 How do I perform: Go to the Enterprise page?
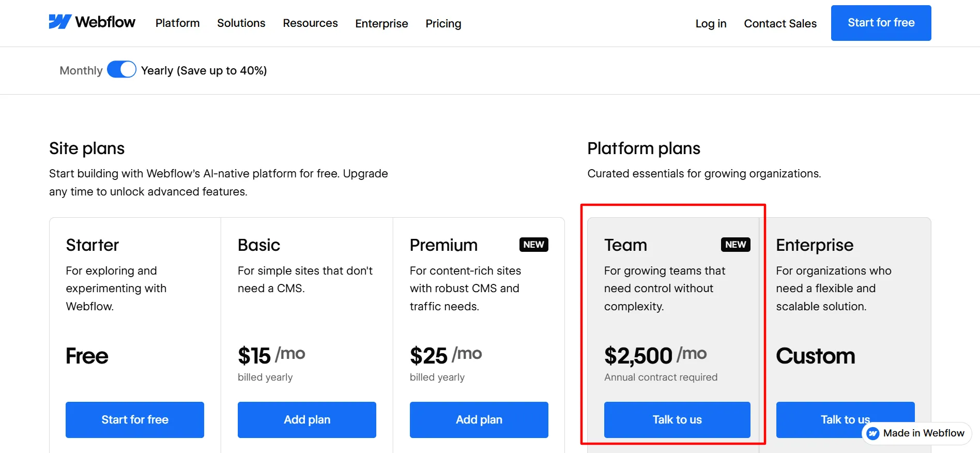[x=381, y=23]
